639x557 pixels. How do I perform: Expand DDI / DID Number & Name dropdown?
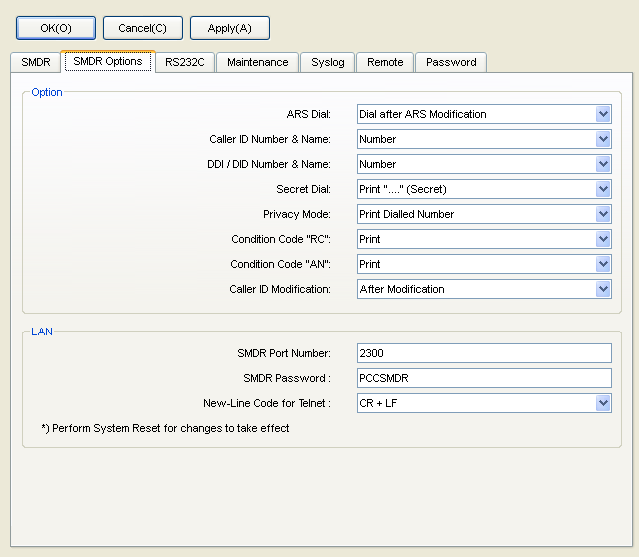(x=602, y=164)
